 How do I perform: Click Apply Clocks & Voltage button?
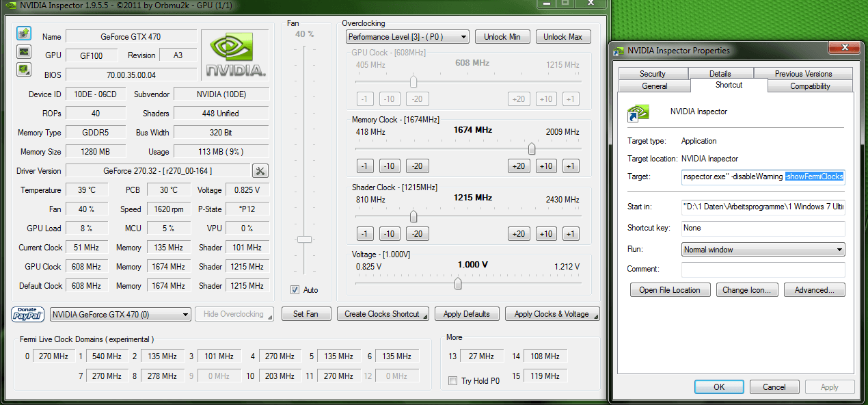click(x=552, y=314)
